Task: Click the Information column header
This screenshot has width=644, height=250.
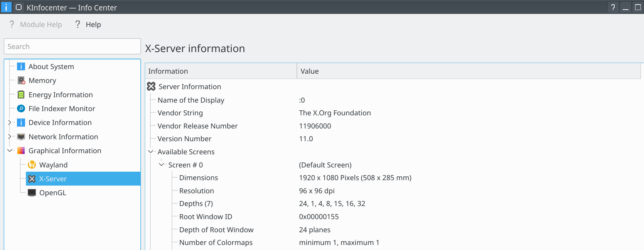Action: click(x=221, y=71)
